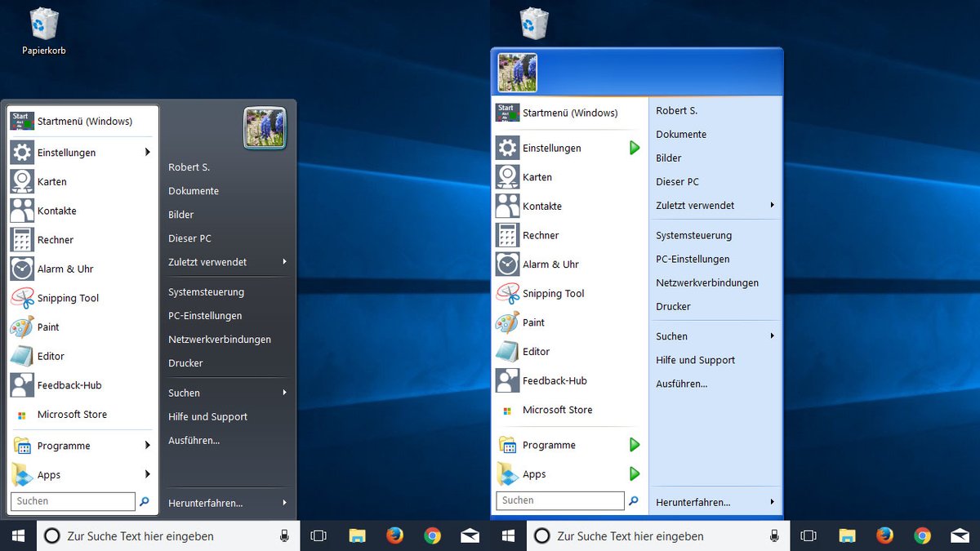Open Firefox from the taskbar

[x=394, y=536]
